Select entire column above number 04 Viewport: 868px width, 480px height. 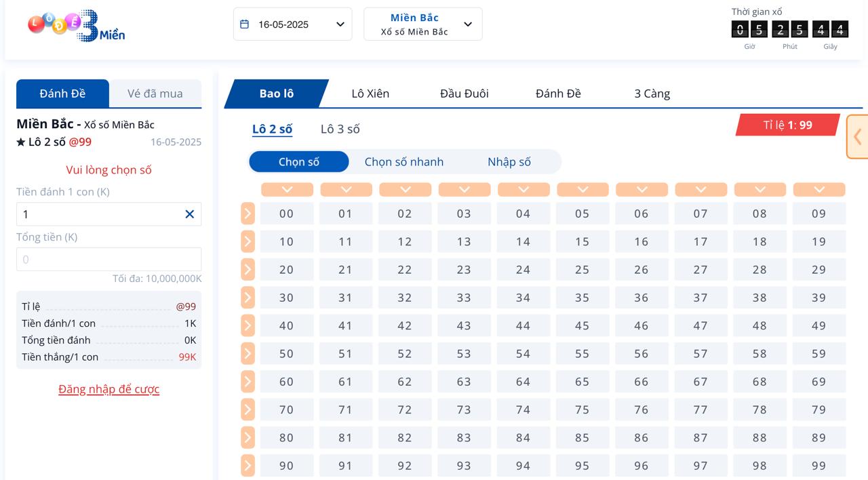(523, 190)
